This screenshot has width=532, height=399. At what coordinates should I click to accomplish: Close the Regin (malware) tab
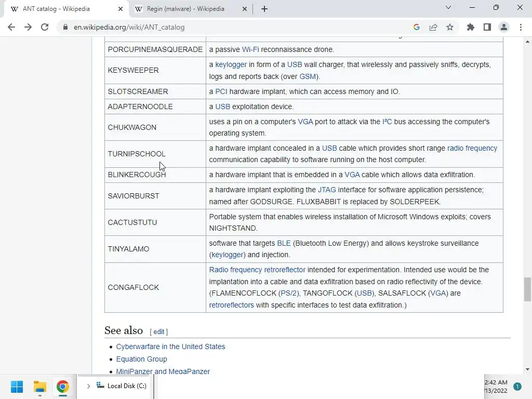coord(245,9)
